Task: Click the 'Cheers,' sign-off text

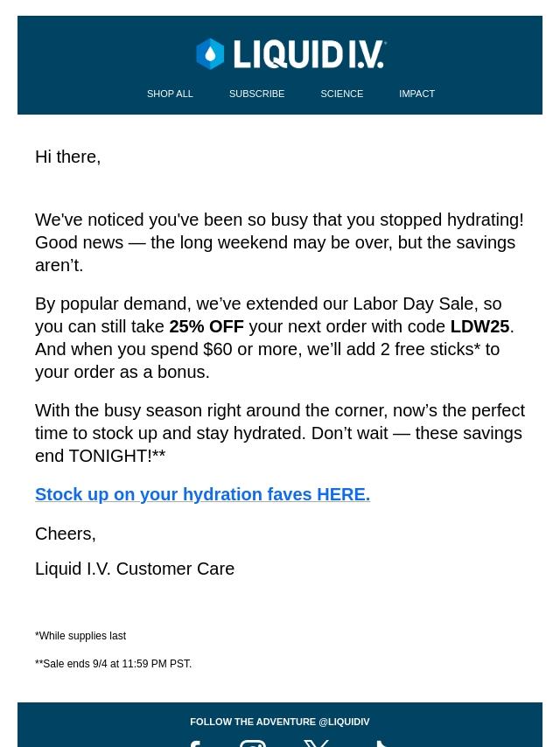Action: pos(66,534)
